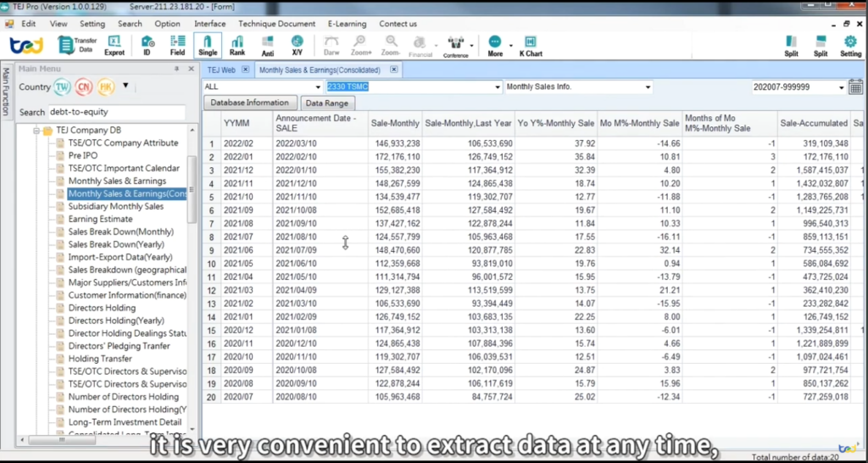868x463 pixels.
Task: Switch to the TEJ Web tab
Action: [221, 70]
